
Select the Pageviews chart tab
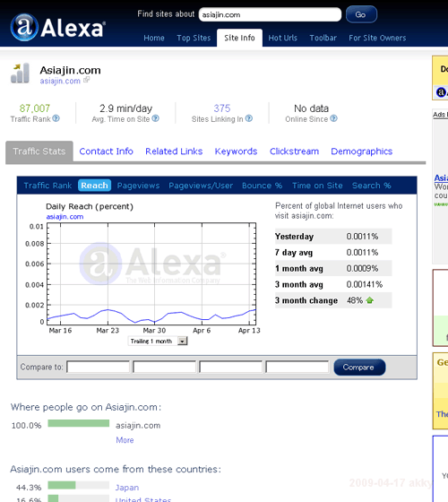pos(138,186)
